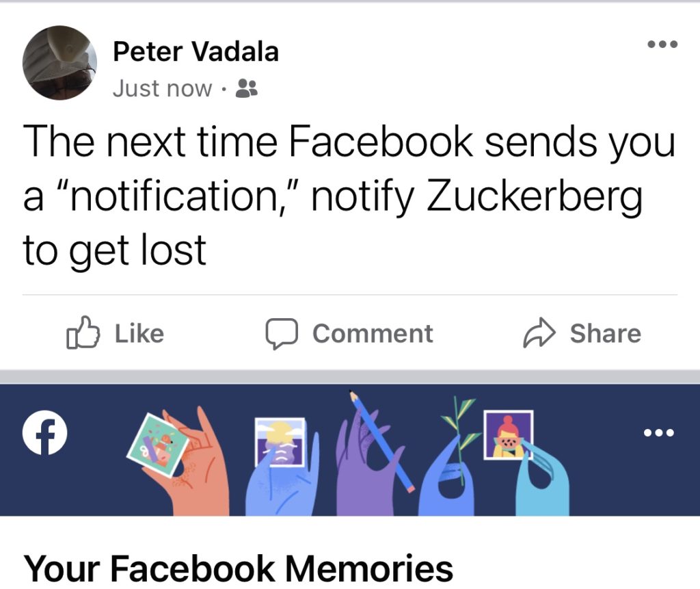Open Peter Vadala's profile picture
The height and width of the screenshot is (589, 700).
pyautogui.click(x=60, y=63)
